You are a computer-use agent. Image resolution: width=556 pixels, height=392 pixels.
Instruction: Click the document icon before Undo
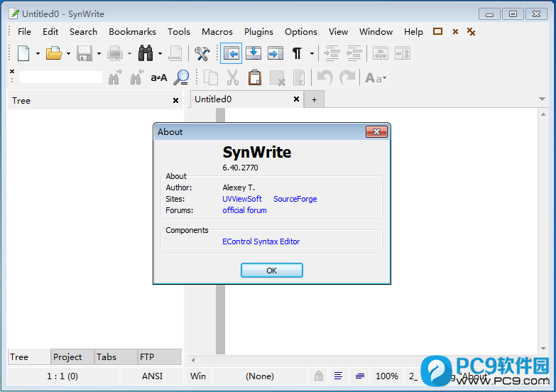299,77
